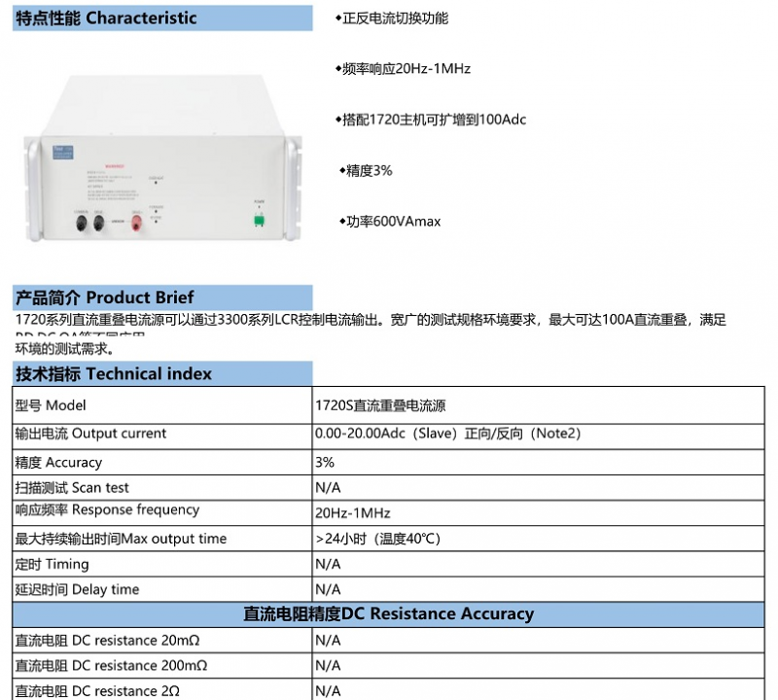Image resolution: width=778 pixels, height=700 pixels.
Task: Click the N/A value for Delay time
Action: pos(328,589)
